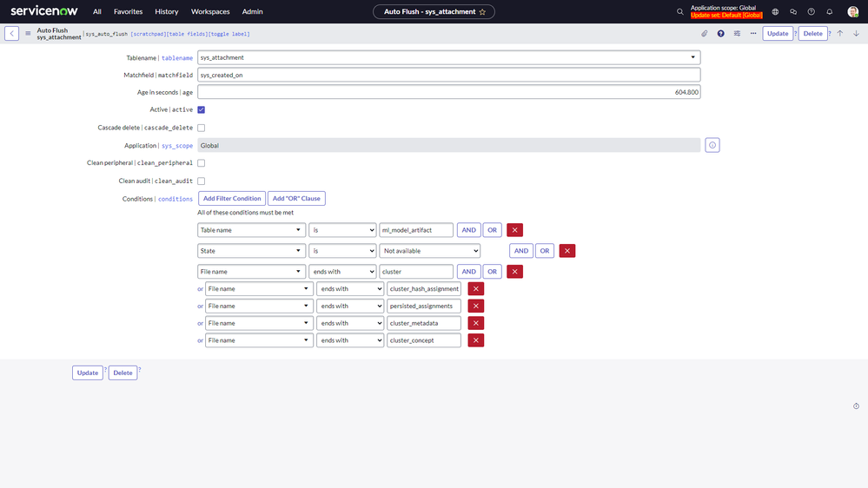Focus the Matchfield input

click(x=449, y=75)
